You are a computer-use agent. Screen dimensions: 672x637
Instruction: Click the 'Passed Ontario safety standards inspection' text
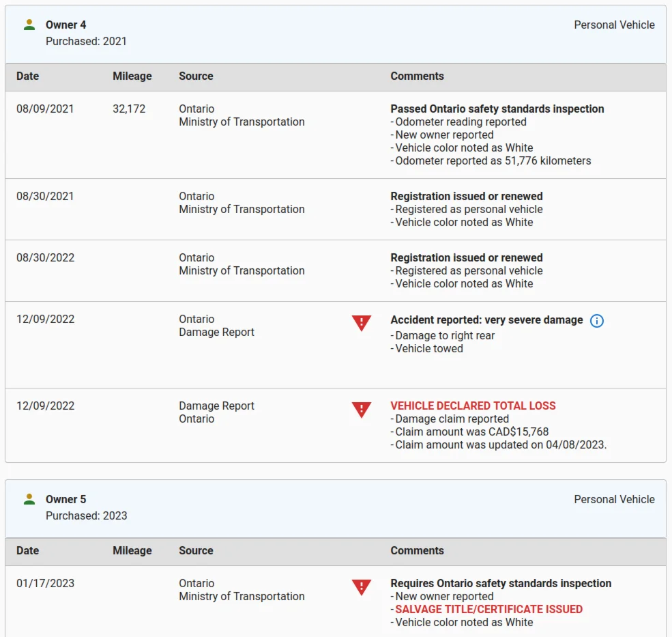point(497,109)
